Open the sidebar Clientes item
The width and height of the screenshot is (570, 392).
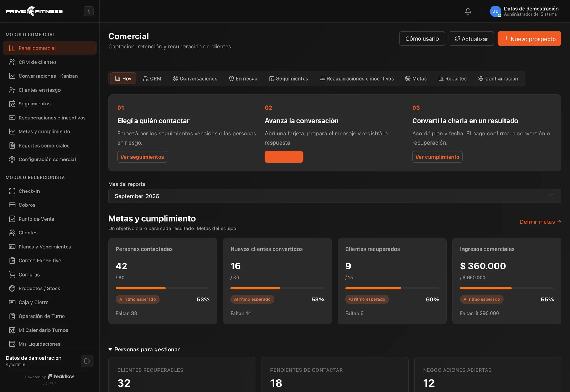[50, 233]
